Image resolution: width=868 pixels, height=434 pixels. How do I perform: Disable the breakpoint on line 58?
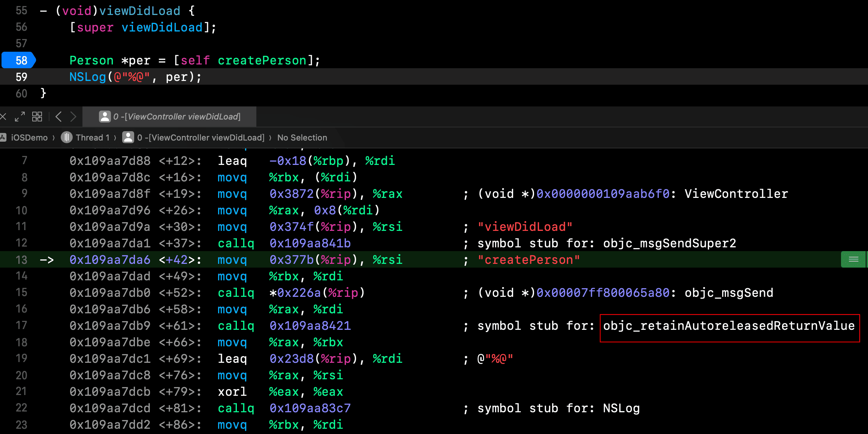point(19,60)
